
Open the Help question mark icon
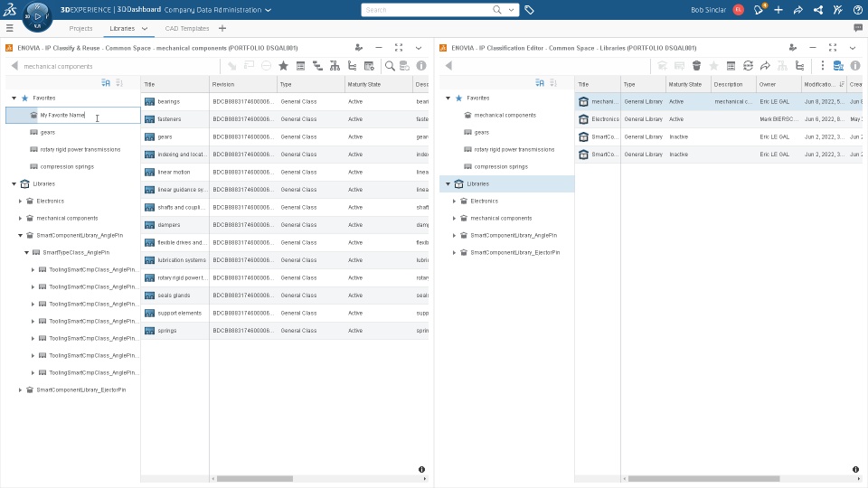(857, 10)
